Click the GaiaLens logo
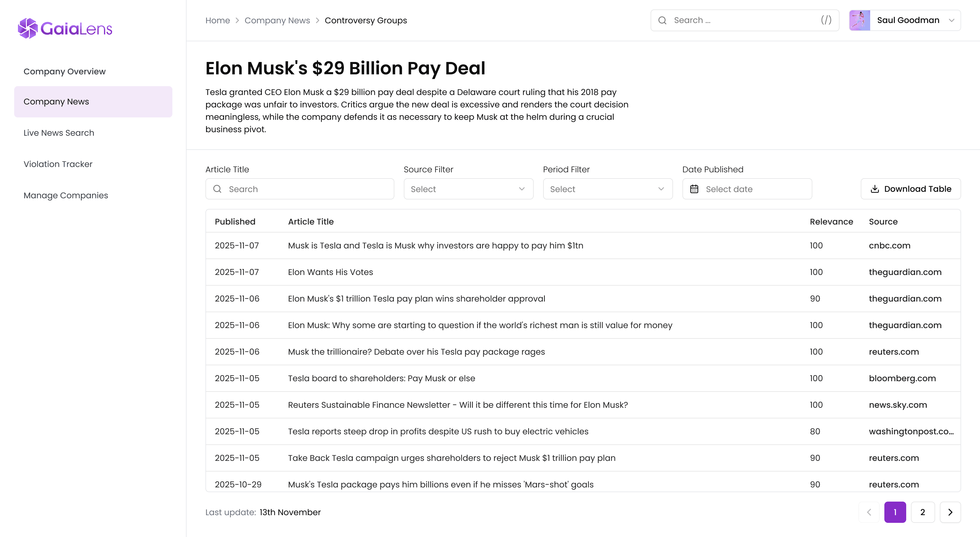 pos(65,29)
